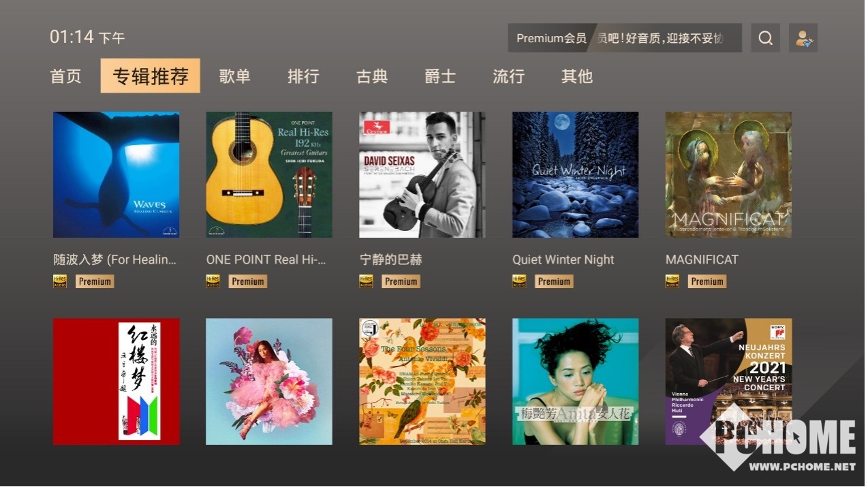Click the Premium label under MAGNIFICAT
This screenshot has width=868, height=487.
pos(707,281)
